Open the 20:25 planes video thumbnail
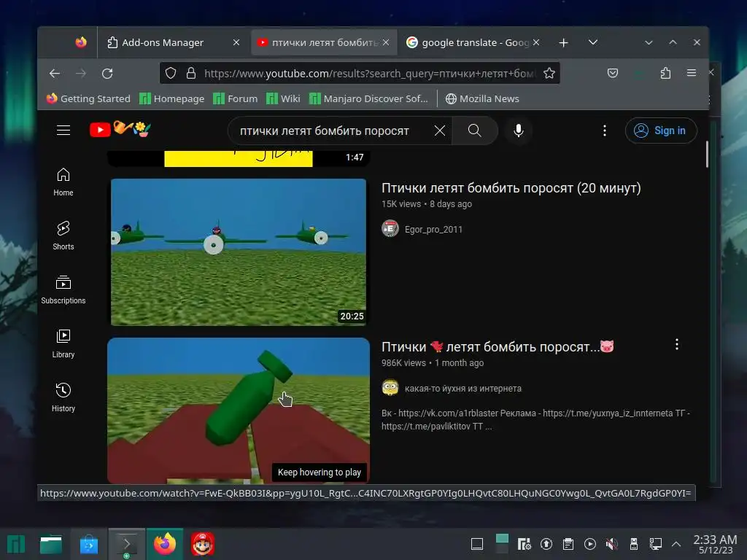The image size is (747, 560). [x=239, y=252]
